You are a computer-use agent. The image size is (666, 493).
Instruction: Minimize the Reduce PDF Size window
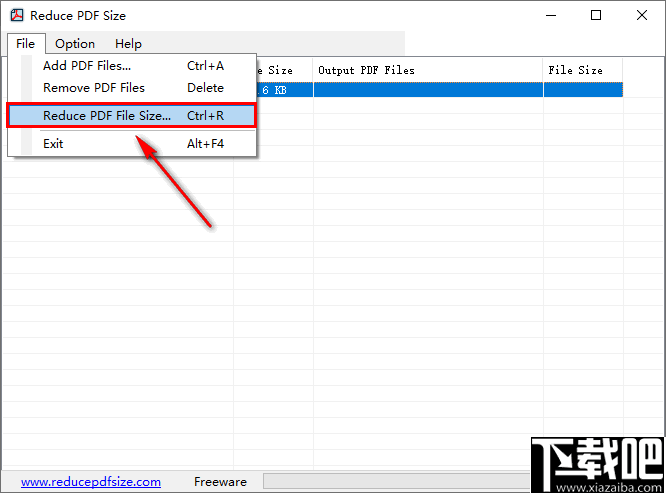[551, 16]
